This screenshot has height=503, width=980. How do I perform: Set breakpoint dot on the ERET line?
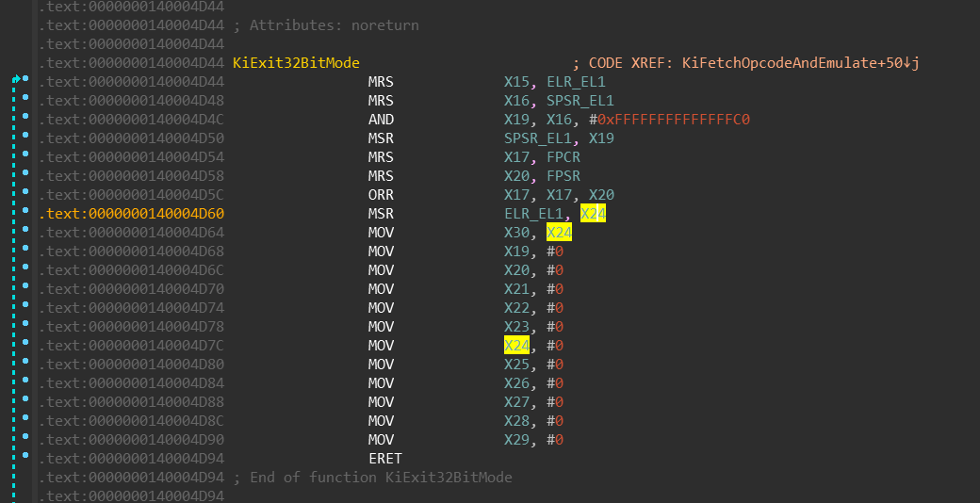click(25, 455)
